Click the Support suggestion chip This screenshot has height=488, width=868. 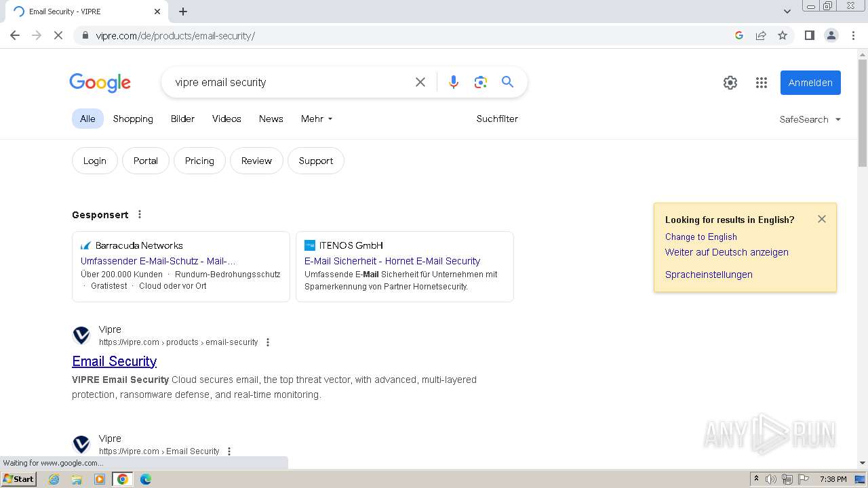click(x=316, y=161)
